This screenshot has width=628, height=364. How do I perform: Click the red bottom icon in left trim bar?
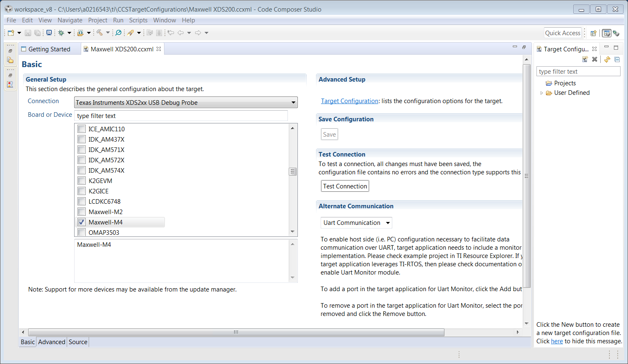coord(10,84)
